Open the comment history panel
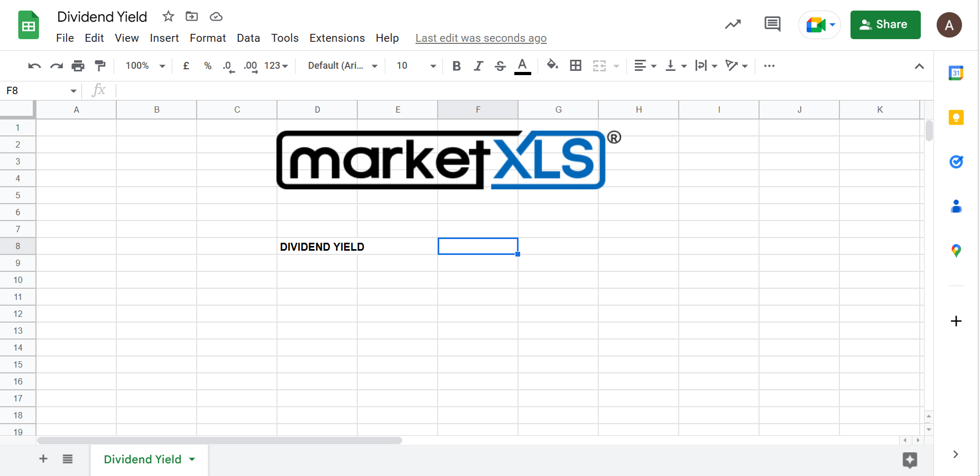980x476 pixels. [772, 24]
